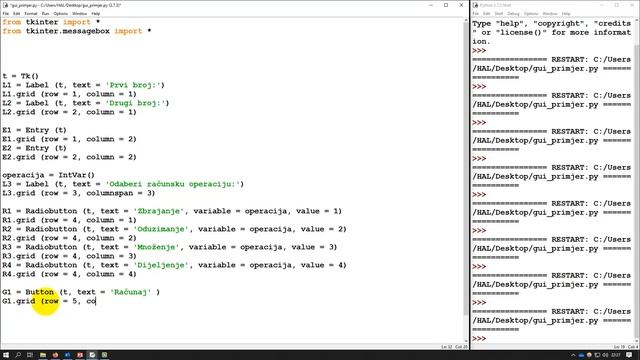This screenshot has height=360, width=640.
Task: Click the Python Shell vertical scrollbar
Action: pyautogui.click(x=637, y=180)
